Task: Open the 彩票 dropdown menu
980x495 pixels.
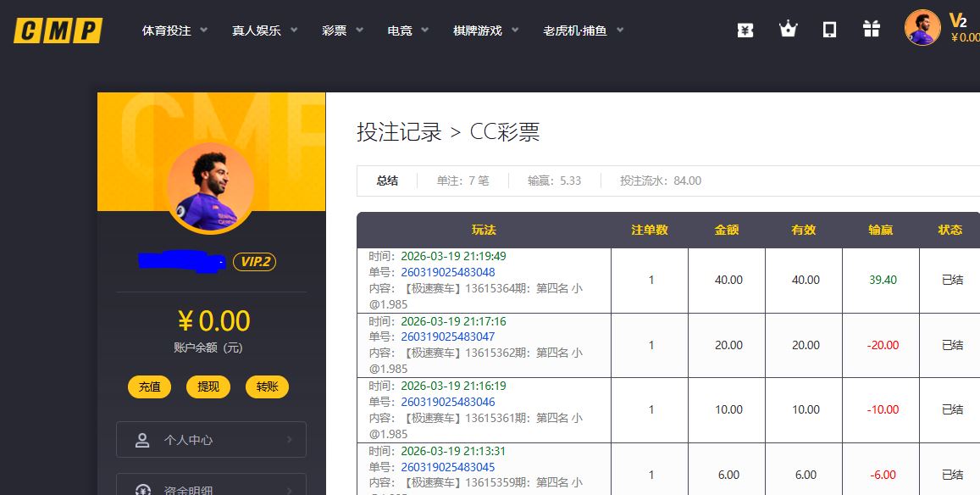Action: click(342, 31)
